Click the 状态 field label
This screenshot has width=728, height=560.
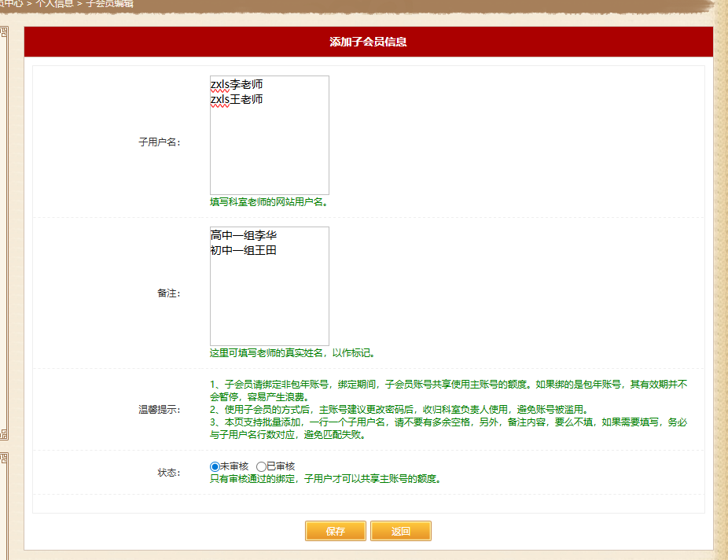[x=169, y=473]
